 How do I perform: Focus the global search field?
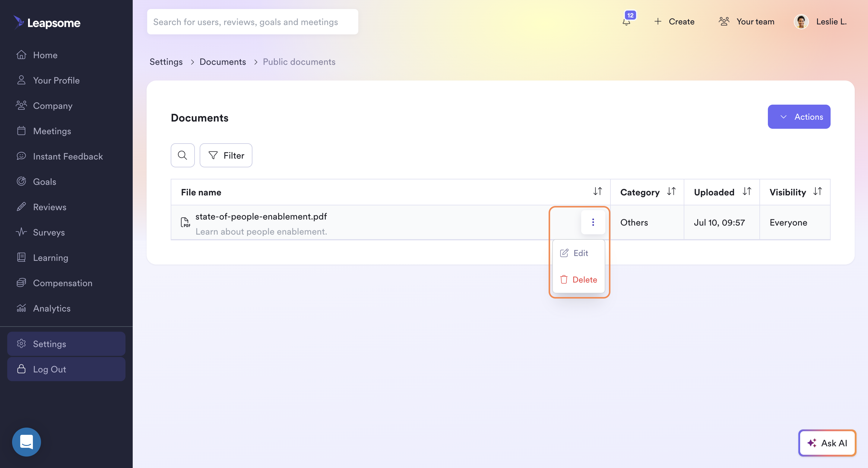[252, 22]
